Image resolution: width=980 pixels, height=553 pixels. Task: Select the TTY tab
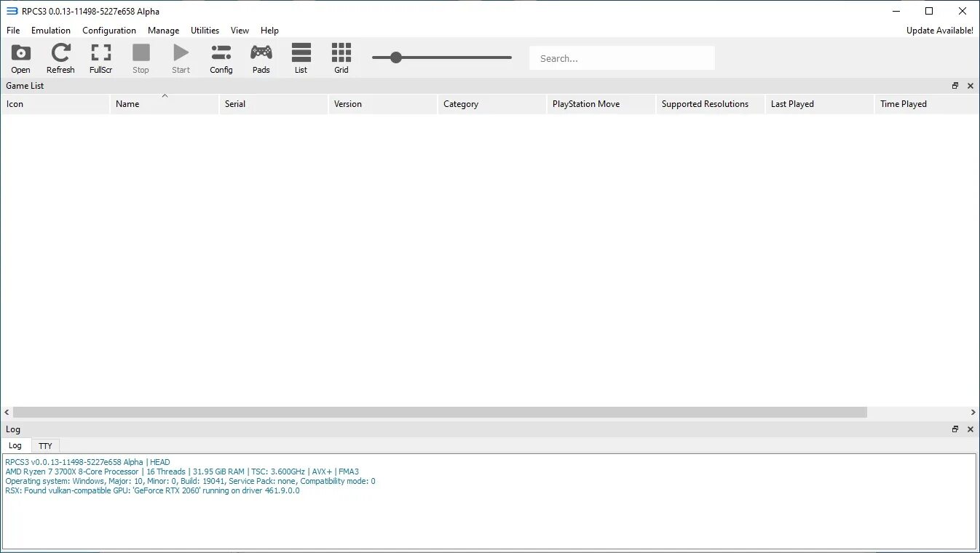(x=45, y=446)
